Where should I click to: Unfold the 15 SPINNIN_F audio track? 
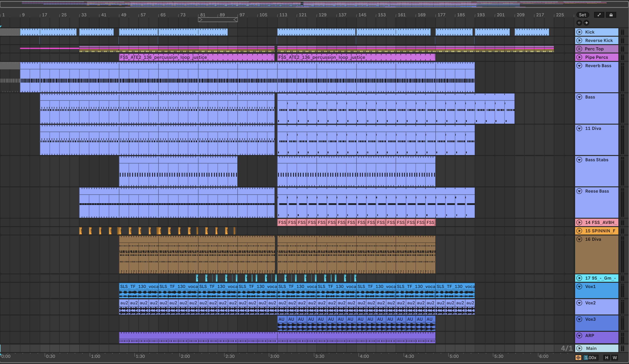point(579,231)
